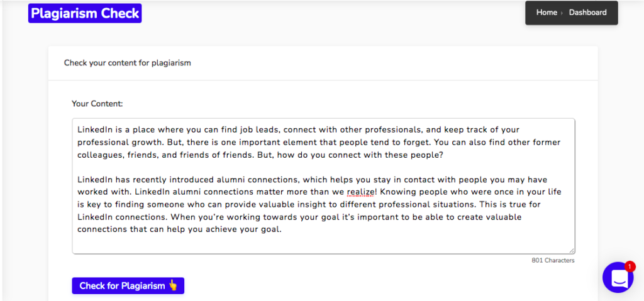Place cursor at start of 'LinkedIn is a place'

coord(77,129)
